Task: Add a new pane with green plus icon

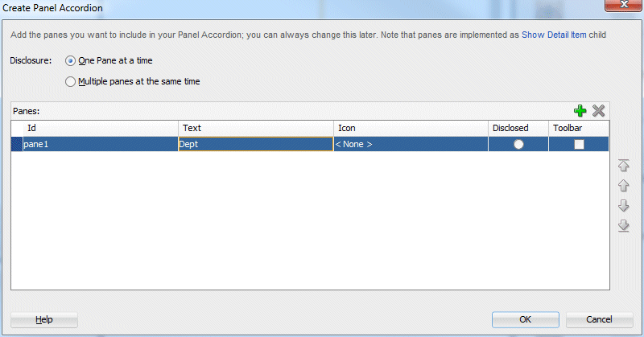Action: tap(580, 111)
